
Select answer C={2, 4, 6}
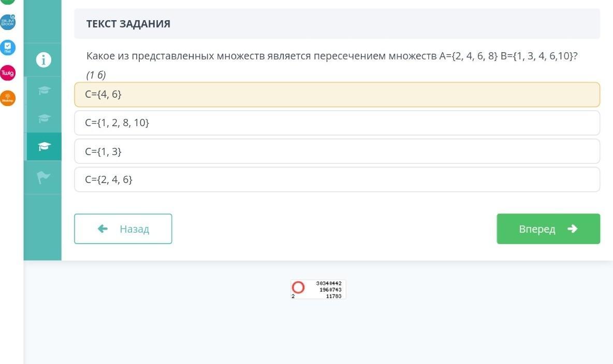coord(337,179)
